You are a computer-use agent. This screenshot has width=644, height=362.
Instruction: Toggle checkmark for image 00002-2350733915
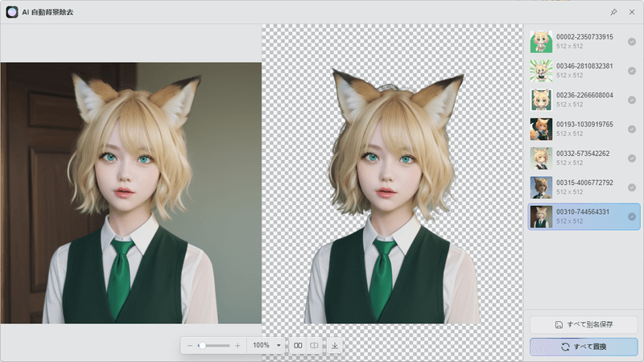[x=632, y=41]
